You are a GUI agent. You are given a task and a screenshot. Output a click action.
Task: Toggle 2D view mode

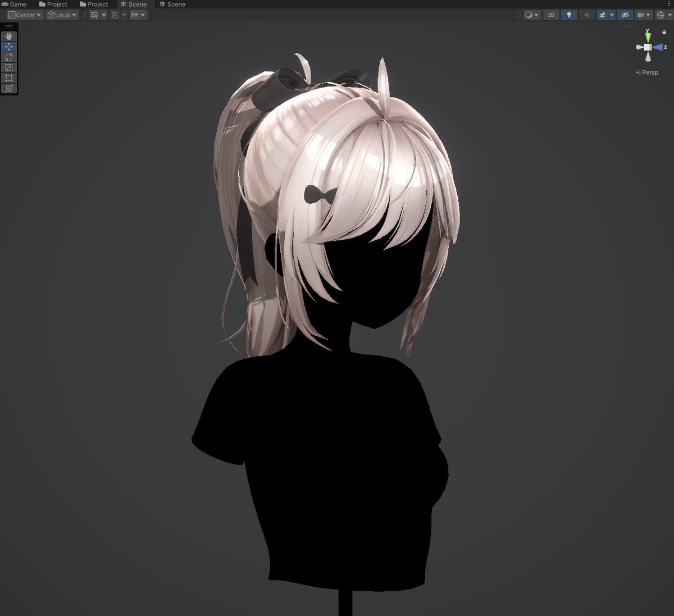(x=551, y=15)
